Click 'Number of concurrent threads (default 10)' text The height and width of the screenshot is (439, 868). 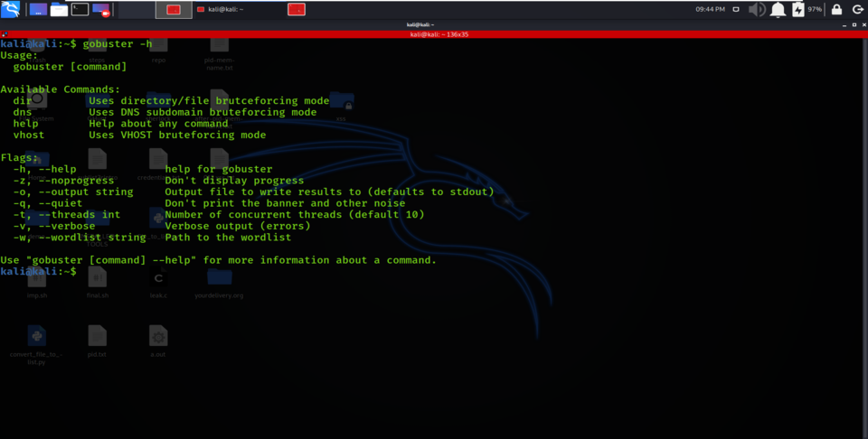[x=295, y=214]
